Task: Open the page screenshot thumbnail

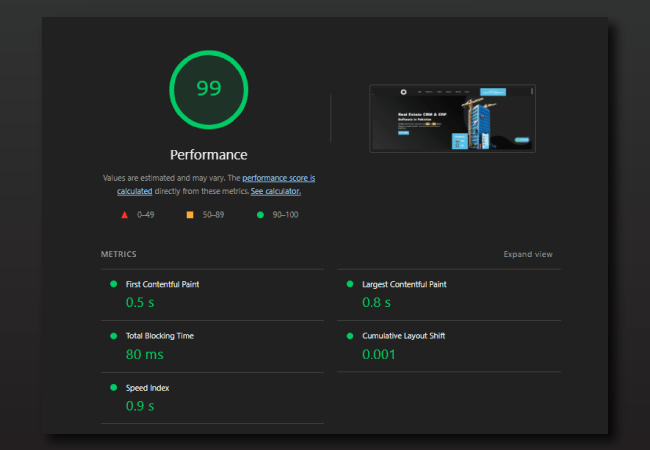Action: 452,118
